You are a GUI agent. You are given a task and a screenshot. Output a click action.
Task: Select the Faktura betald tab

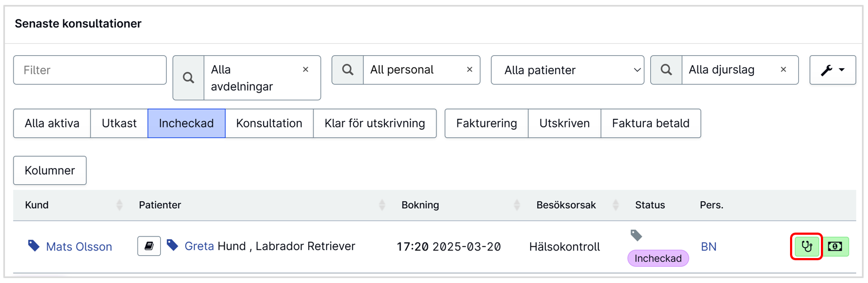pos(651,123)
